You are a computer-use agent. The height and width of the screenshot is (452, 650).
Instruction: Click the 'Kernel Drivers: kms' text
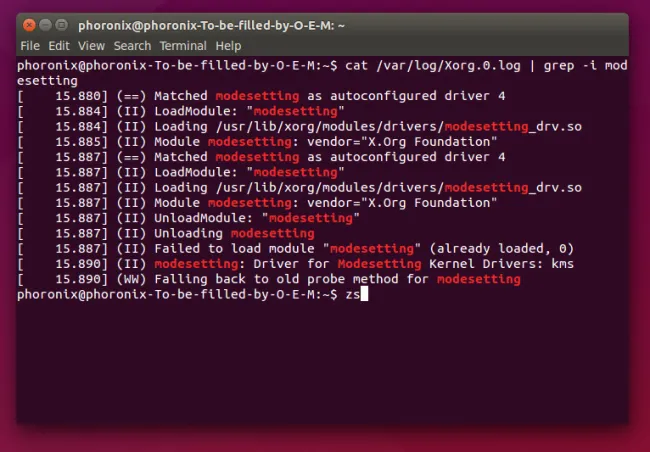tap(502, 264)
